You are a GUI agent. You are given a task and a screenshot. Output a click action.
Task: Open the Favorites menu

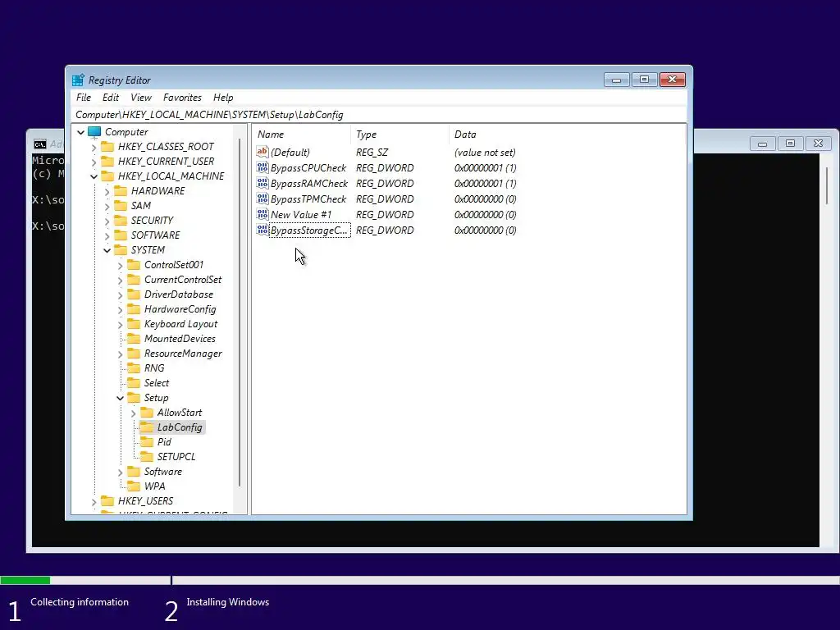[x=182, y=98]
